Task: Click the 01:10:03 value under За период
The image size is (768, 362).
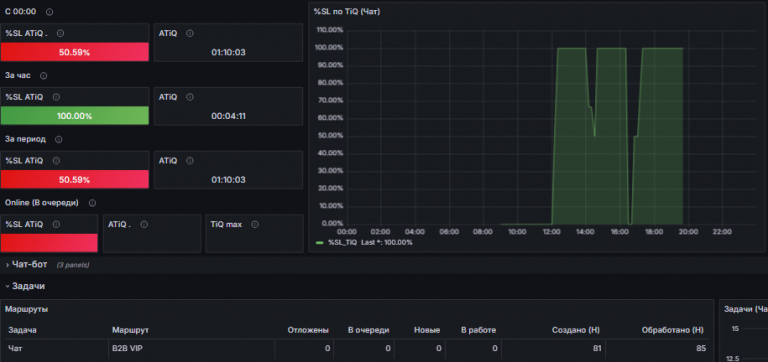Action: 228,180
